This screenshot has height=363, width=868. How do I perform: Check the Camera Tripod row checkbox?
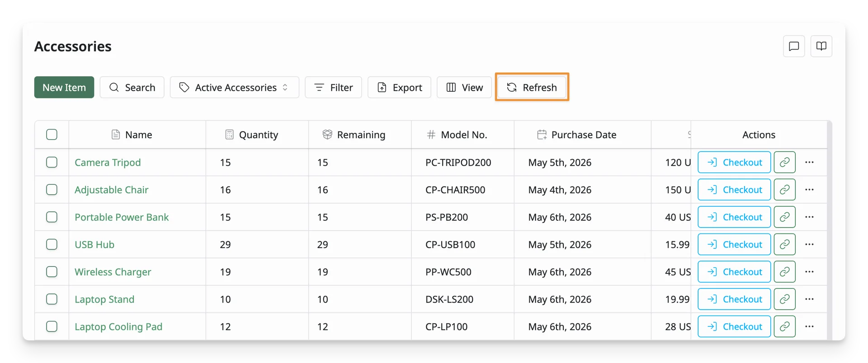[x=52, y=162]
